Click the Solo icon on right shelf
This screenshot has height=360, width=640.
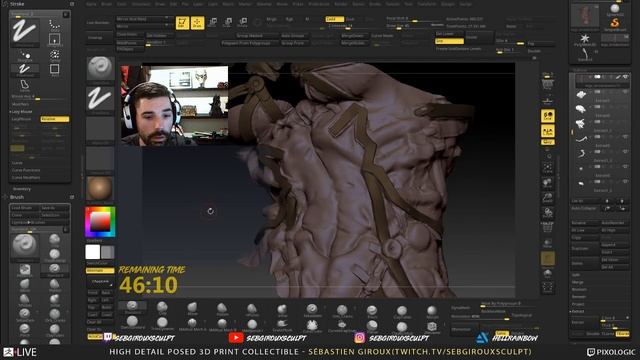(547, 273)
